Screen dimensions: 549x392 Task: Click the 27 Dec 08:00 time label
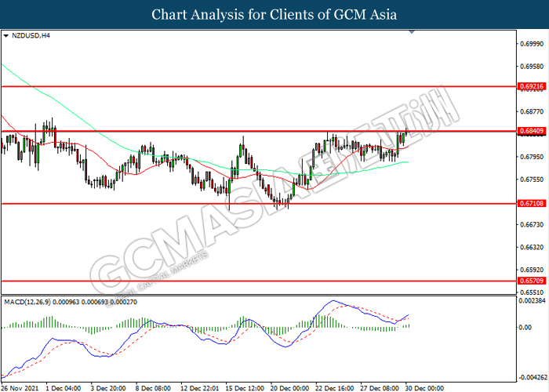379,388
